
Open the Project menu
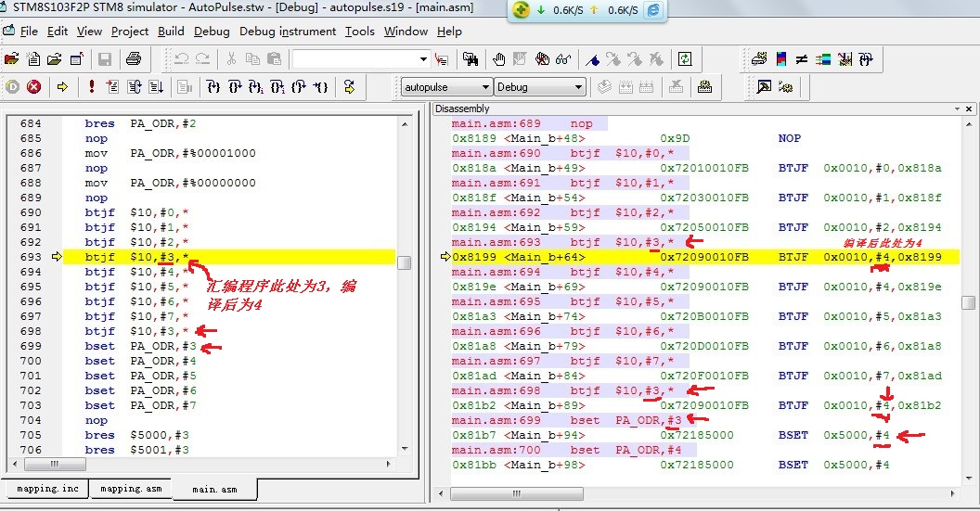[x=130, y=32]
